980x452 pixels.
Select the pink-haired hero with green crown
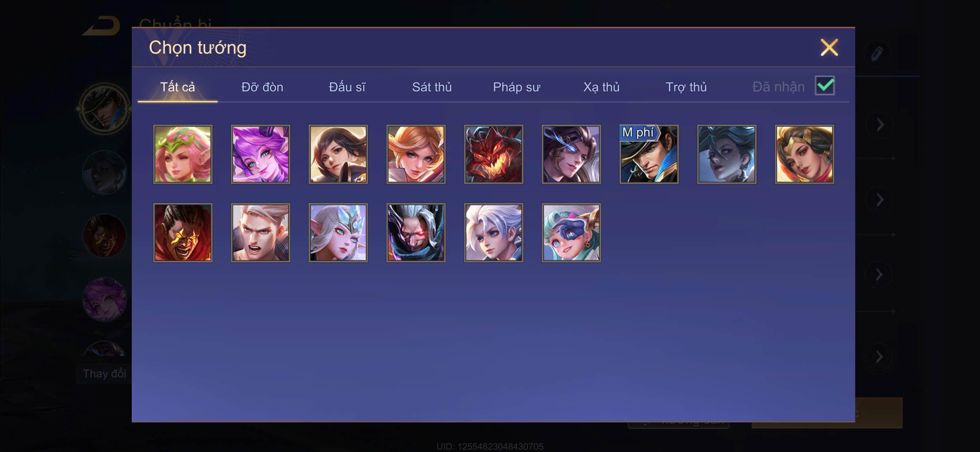183,154
